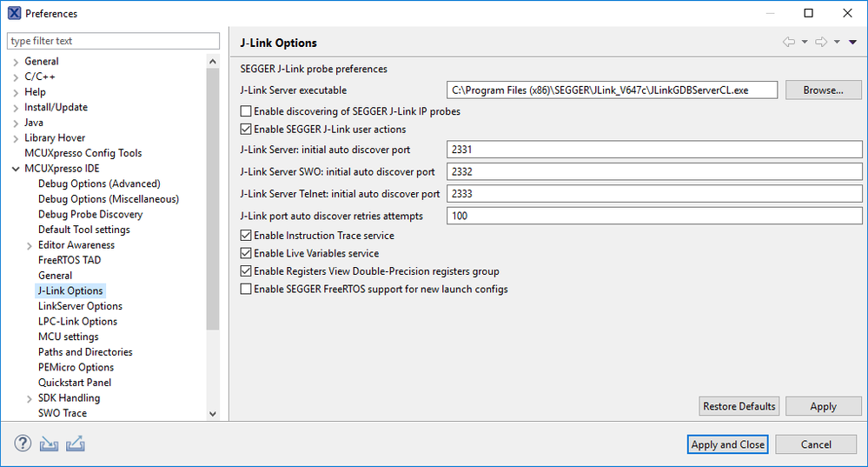Click tree scrollbar down arrow
This screenshot has height=467, width=868.
coord(213,413)
